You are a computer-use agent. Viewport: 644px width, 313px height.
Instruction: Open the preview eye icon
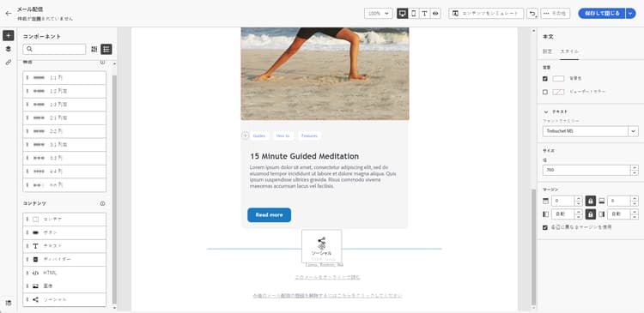pyautogui.click(x=435, y=13)
